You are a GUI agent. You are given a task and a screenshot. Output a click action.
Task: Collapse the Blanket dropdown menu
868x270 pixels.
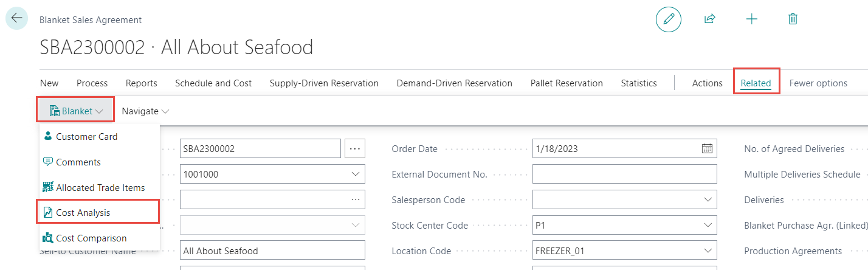[x=77, y=111]
